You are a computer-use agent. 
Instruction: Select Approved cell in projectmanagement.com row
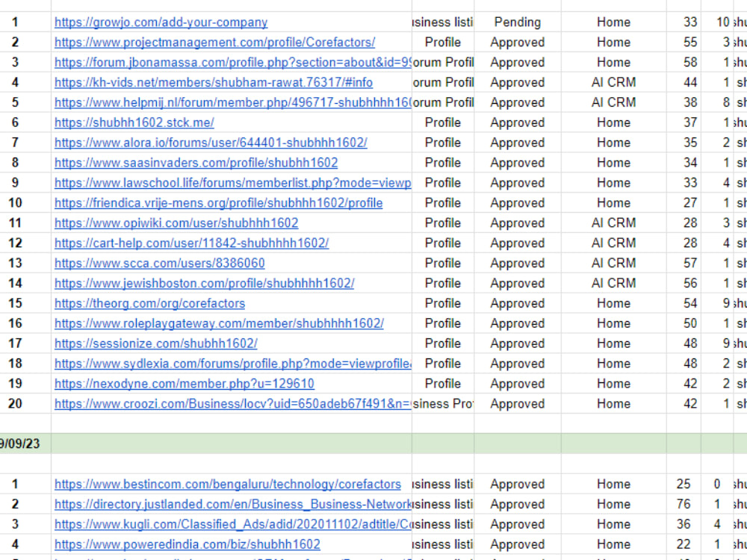[518, 43]
